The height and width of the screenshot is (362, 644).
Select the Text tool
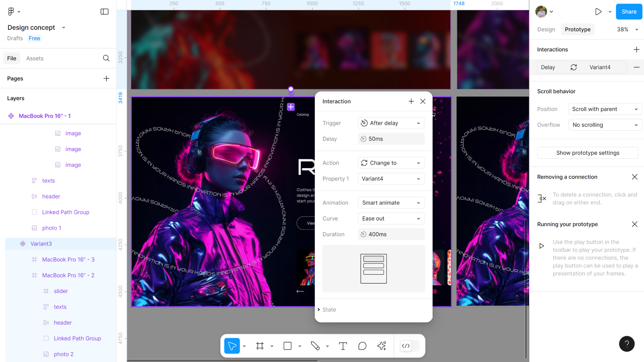tap(343, 346)
